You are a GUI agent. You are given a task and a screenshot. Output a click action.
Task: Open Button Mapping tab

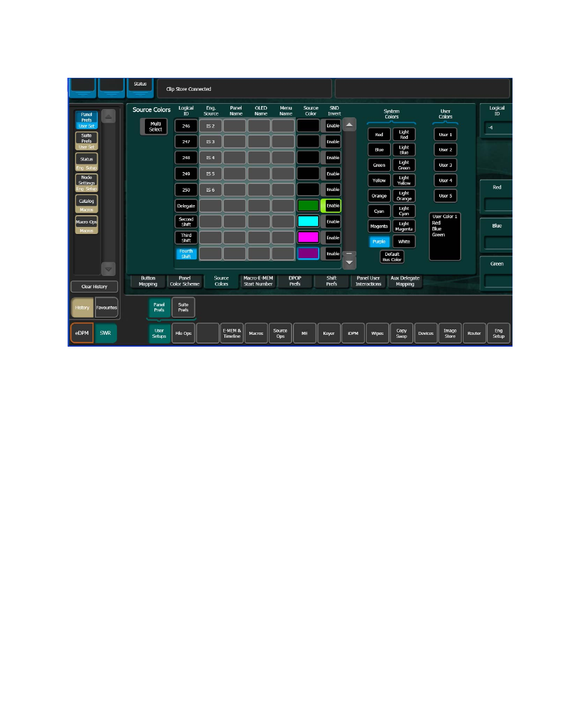(x=148, y=281)
